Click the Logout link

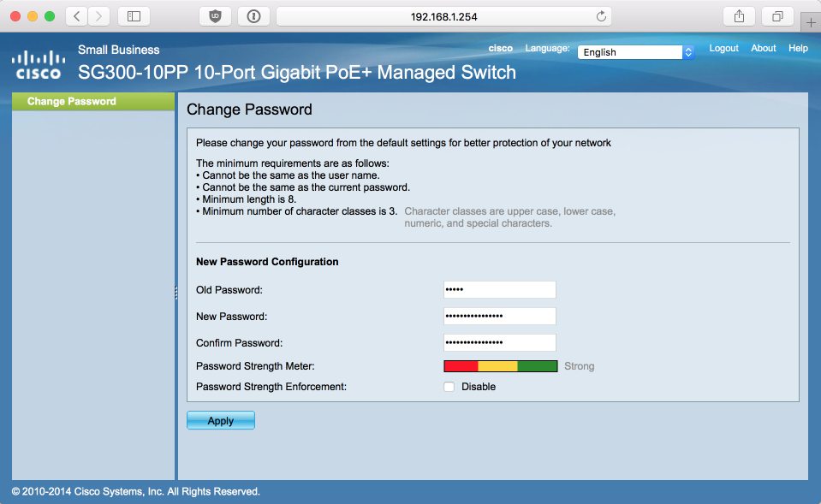pos(723,48)
